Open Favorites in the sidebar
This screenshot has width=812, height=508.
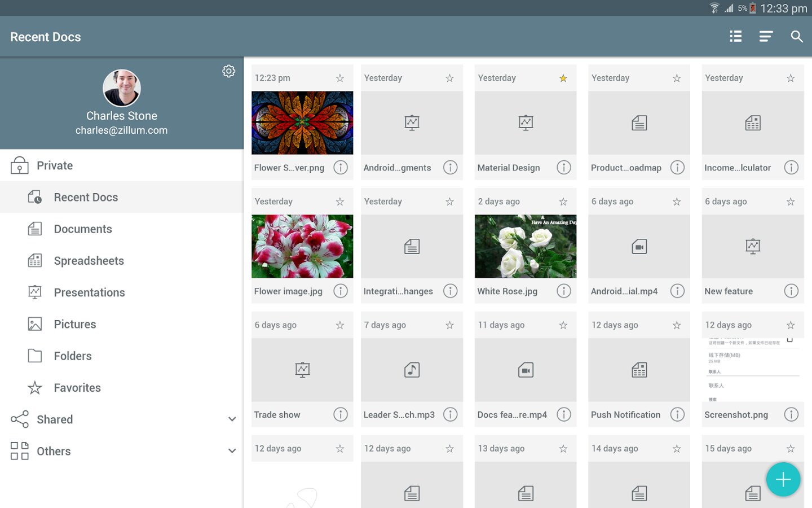pyautogui.click(x=77, y=388)
